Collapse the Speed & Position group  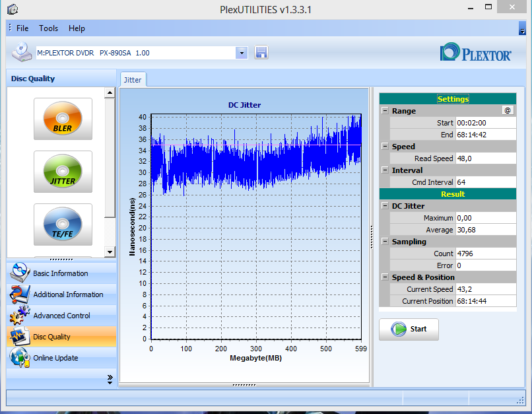tap(385, 277)
